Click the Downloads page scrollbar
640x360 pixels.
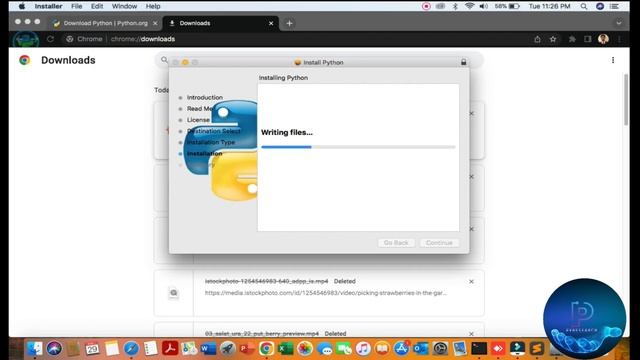tap(626, 99)
